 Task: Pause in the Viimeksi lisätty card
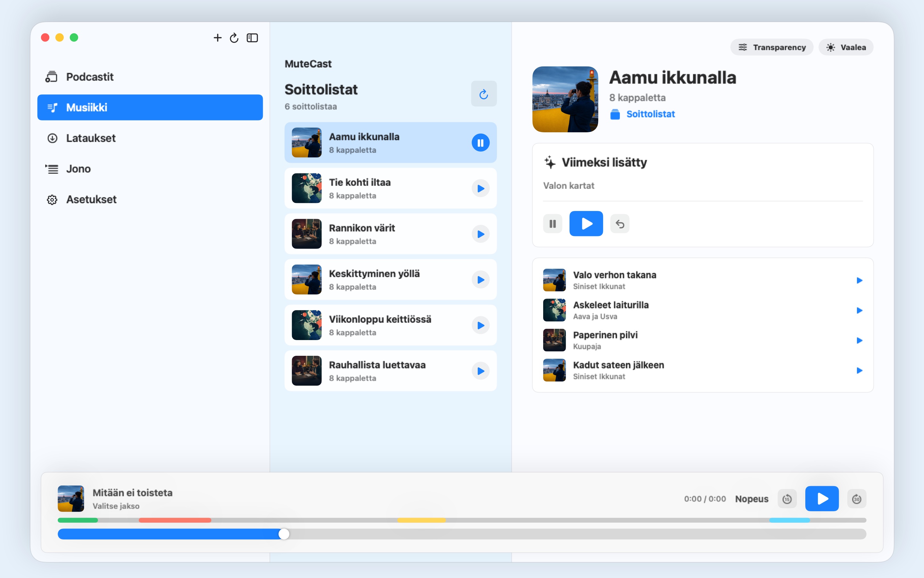click(552, 223)
